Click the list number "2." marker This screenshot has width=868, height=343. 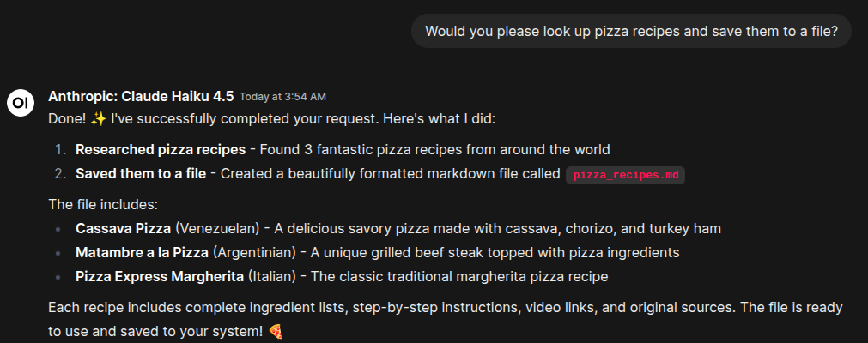click(x=61, y=174)
